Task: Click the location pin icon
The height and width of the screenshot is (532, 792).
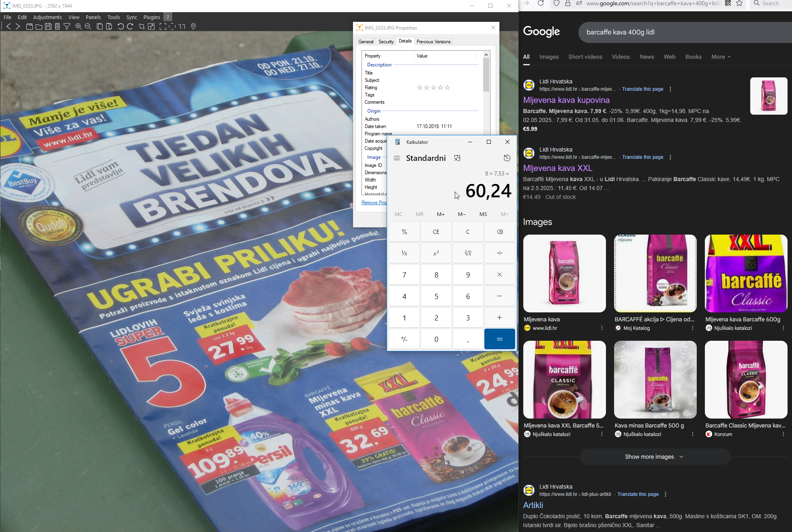Action: [x=193, y=26]
